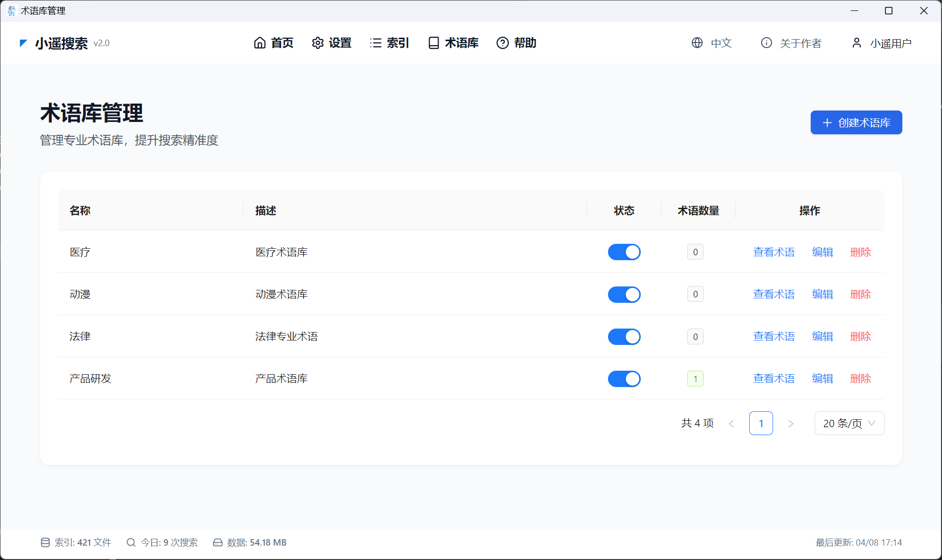Image resolution: width=942 pixels, height=560 pixels.
Task: Disable the 医疗 glossary toggle
Action: pyautogui.click(x=624, y=252)
